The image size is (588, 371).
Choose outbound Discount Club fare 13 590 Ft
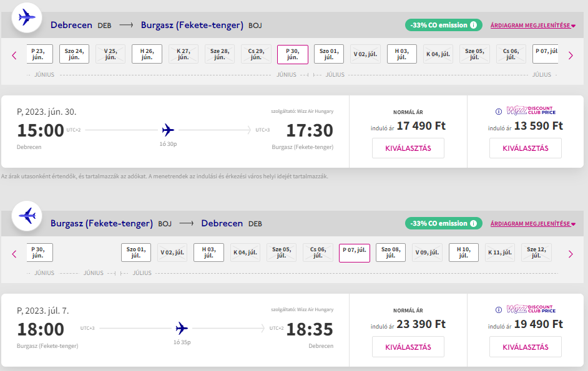pyautogui.click(x=525, y=148)
